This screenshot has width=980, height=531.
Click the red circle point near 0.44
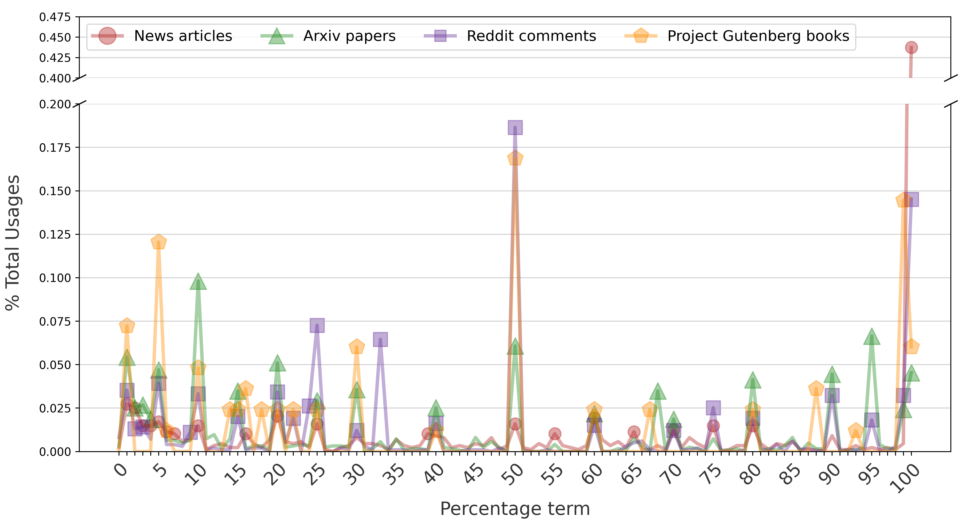pyautogui.click(x=911, y=48)
